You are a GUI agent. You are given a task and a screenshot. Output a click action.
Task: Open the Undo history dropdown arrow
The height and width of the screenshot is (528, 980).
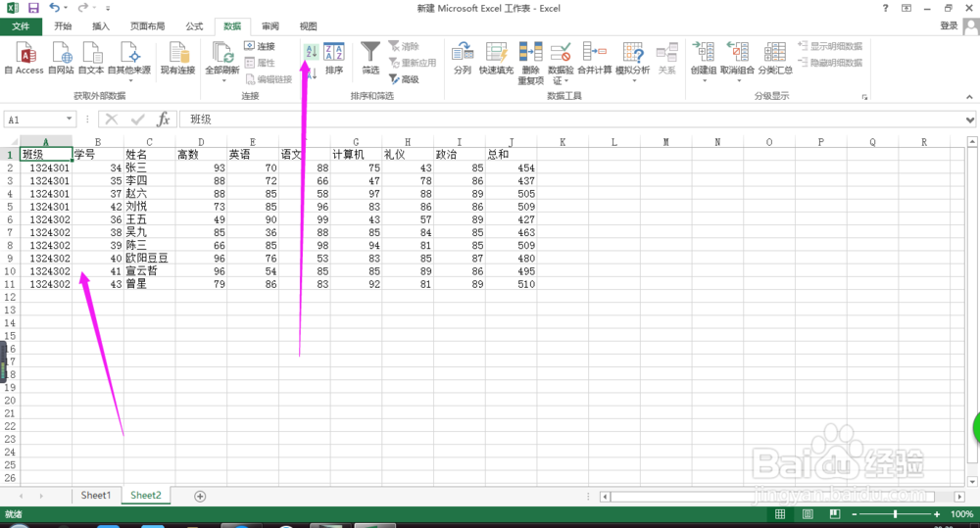[x=66, y=8]
